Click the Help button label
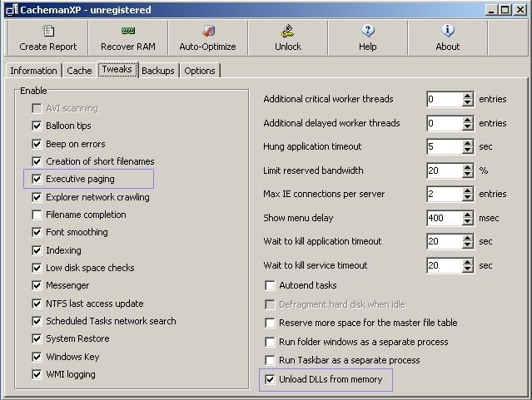Viewport: 532px width, 400px height. pos(368,47)
